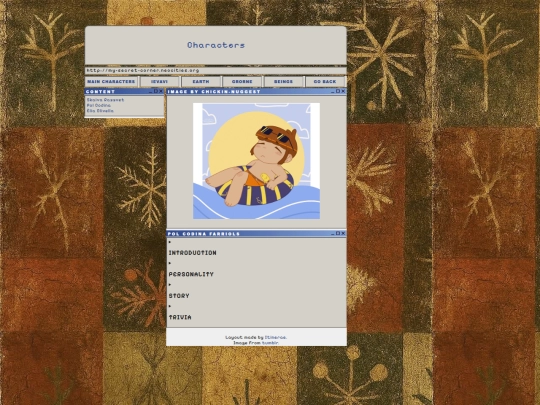Select the Earth tab
The image size is (540, 405).
click(201, 82)
